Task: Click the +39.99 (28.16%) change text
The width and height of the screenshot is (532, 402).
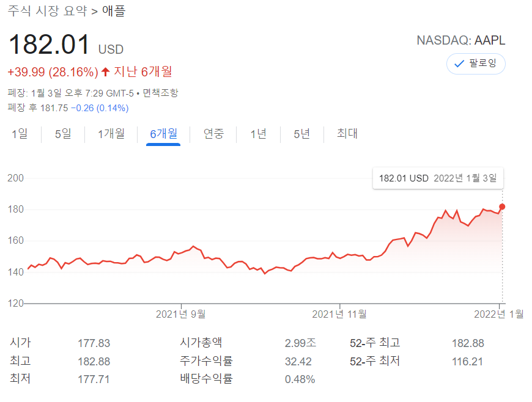Action: 53,72
